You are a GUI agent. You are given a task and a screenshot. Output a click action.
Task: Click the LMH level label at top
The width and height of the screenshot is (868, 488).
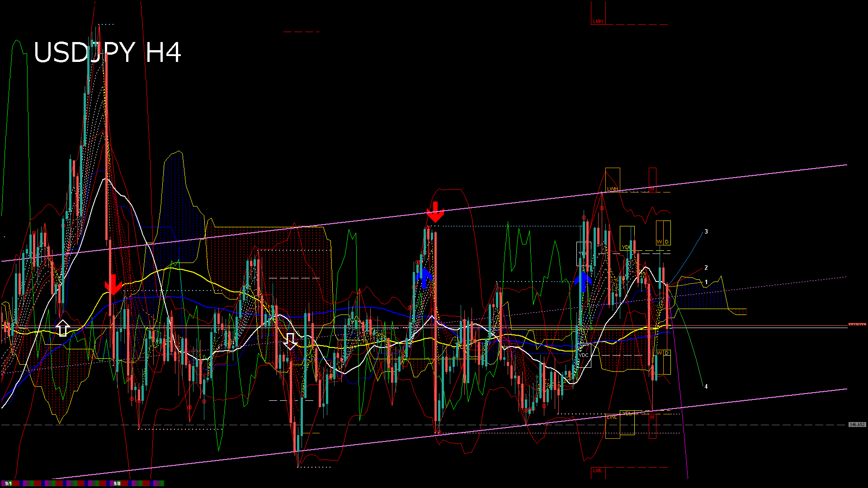coord(598,21)
